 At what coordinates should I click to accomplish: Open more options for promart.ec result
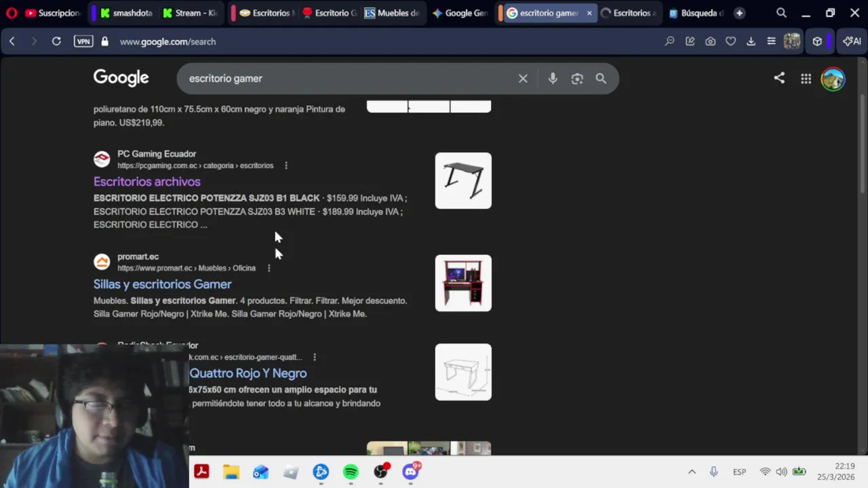[269, 268]
